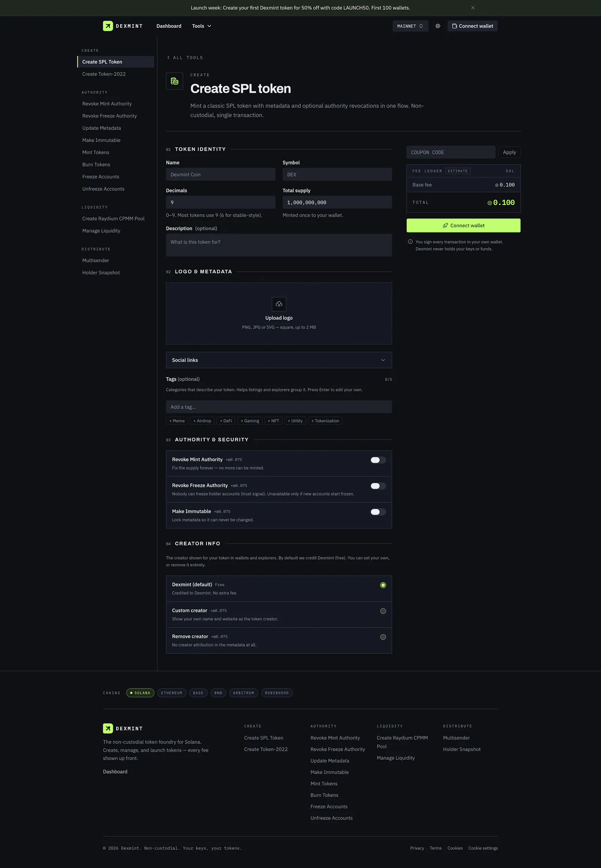
Task: Open Dashboard in top navigation
Action: click(169, 26)
